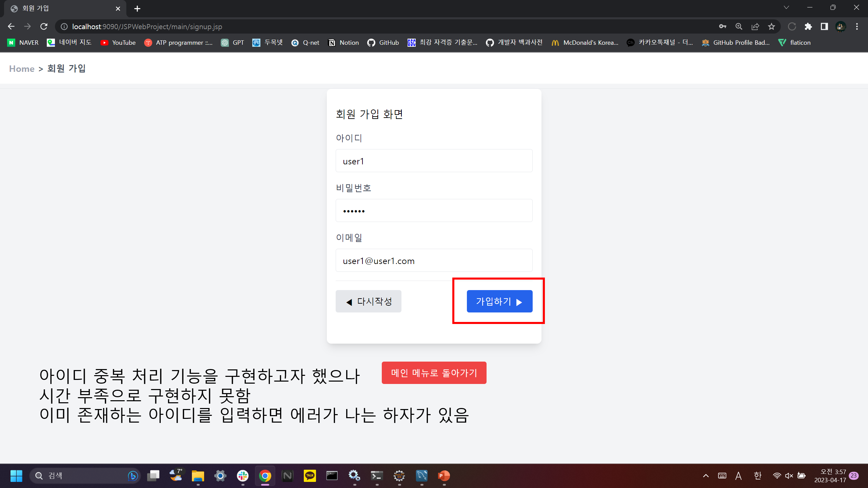Image resolution: width=868 pixels, height=488 pixels.
Task: Click the 가입하기 submit button
Action: click(x=499, y=301)
